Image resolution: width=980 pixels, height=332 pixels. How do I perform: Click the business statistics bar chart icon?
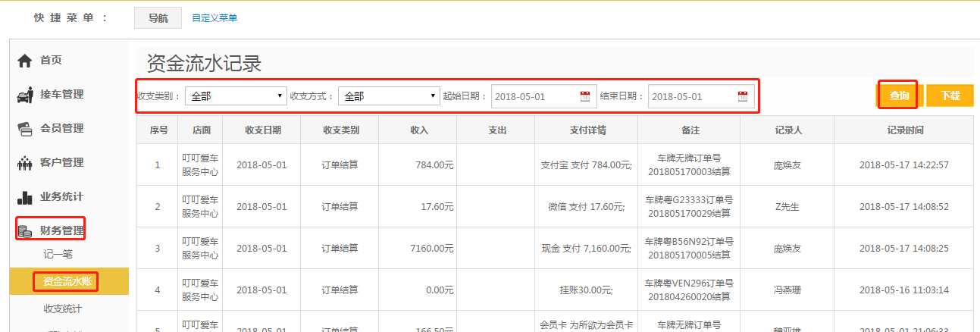click(25, 197)
